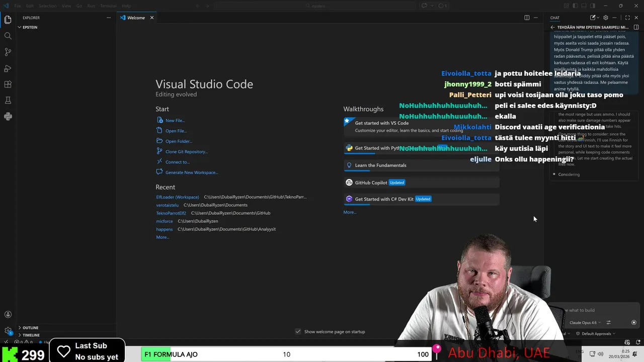
Task: Open the Run and Debug view
Action: (8, 68)
